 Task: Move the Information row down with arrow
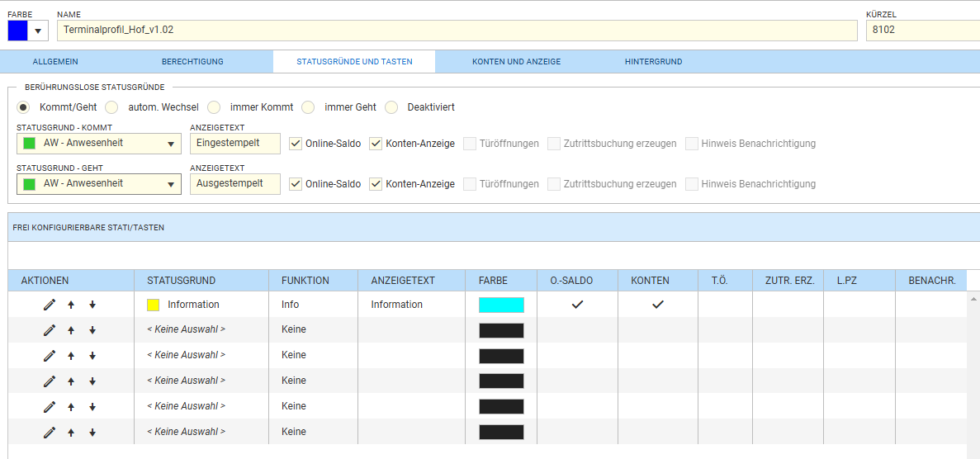pyautogui.click(x=92, y=305)
